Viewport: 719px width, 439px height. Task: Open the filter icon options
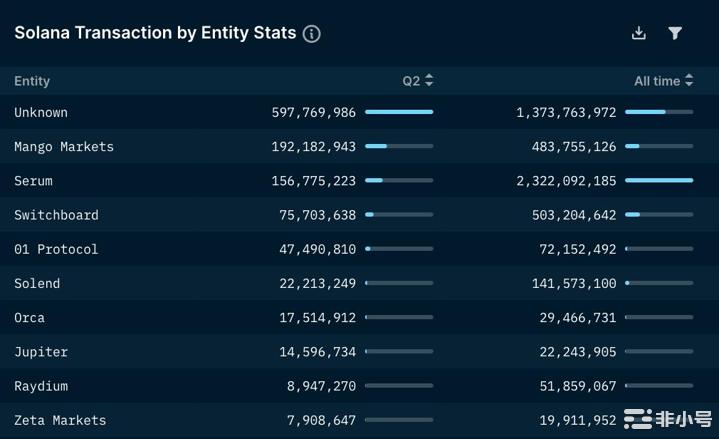(x=675, y=33)
